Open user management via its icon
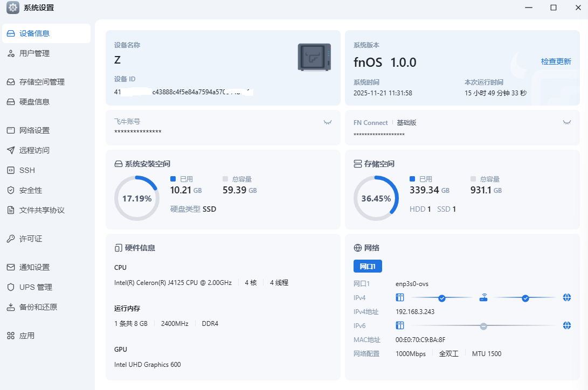The width and height of the screenshot is (588, 390). pos(11,53)
